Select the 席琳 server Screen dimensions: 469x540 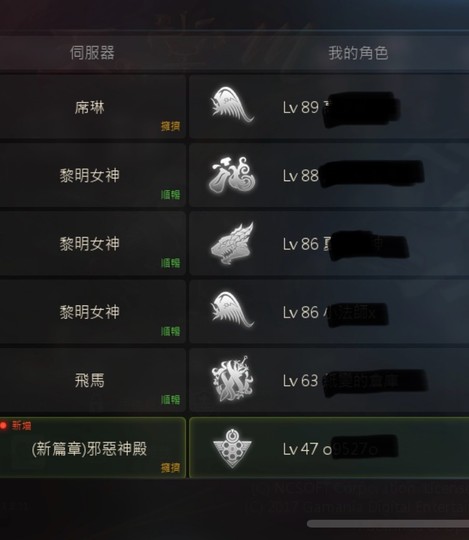pyautogui.click(x=92, y=107)
